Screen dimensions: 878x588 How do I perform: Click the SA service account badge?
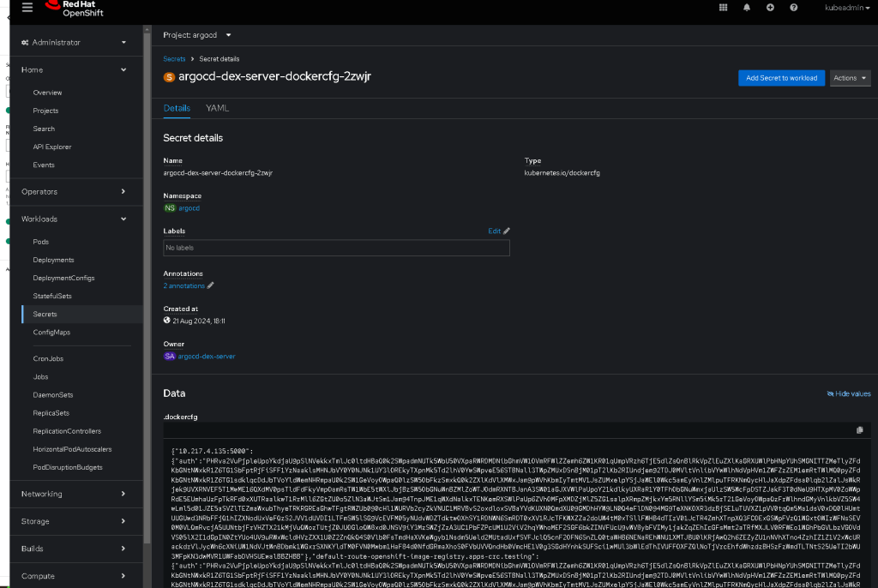pyautogui.click(x=169, y=357)
